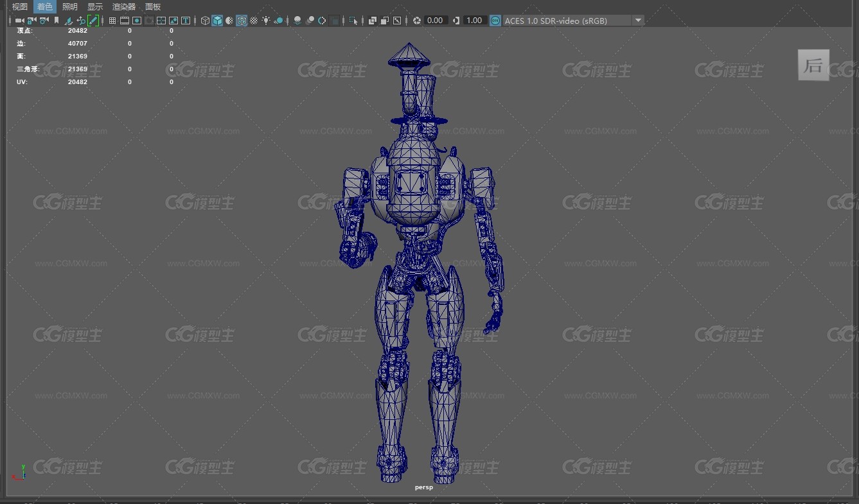Toggle the field chart icon
This screenshot has height=504, width=859.
[161, 21]
